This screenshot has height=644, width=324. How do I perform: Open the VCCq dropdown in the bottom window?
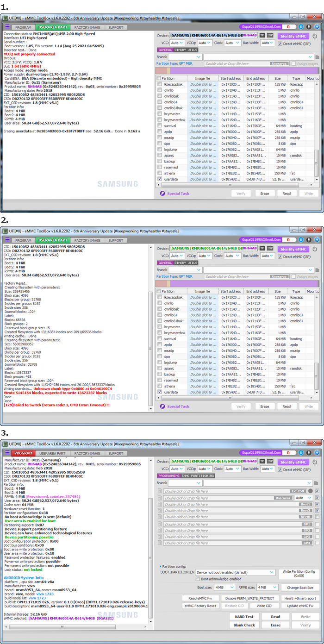[x=205, y=469]
